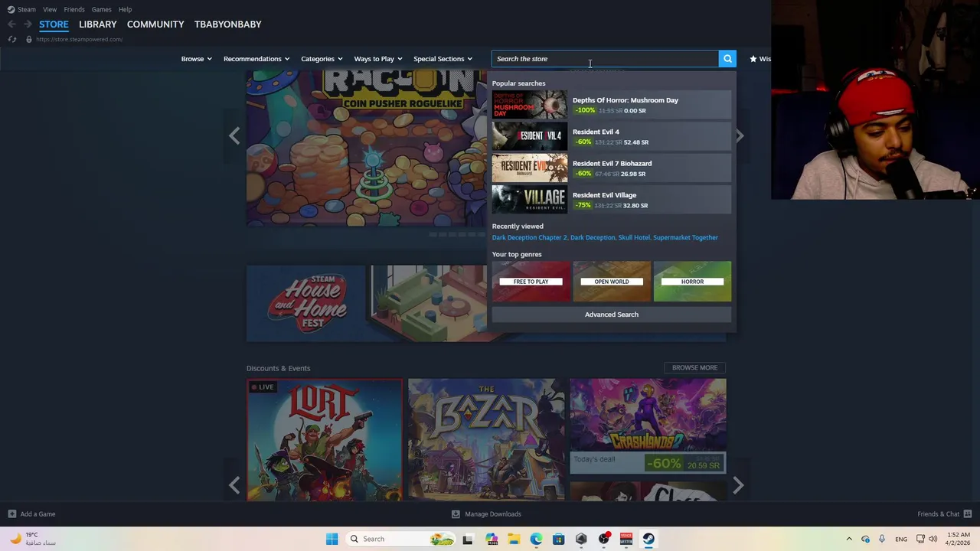Show previous featured carousel item
This screenshot has height=551, width=980.
coord(234,136)
